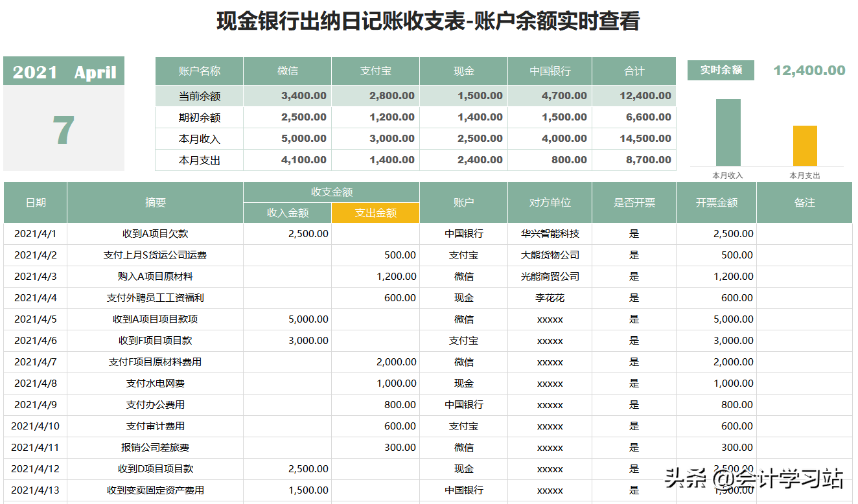
Task: Select the yellow 支出金额 column header
Action: coord(375,212)
